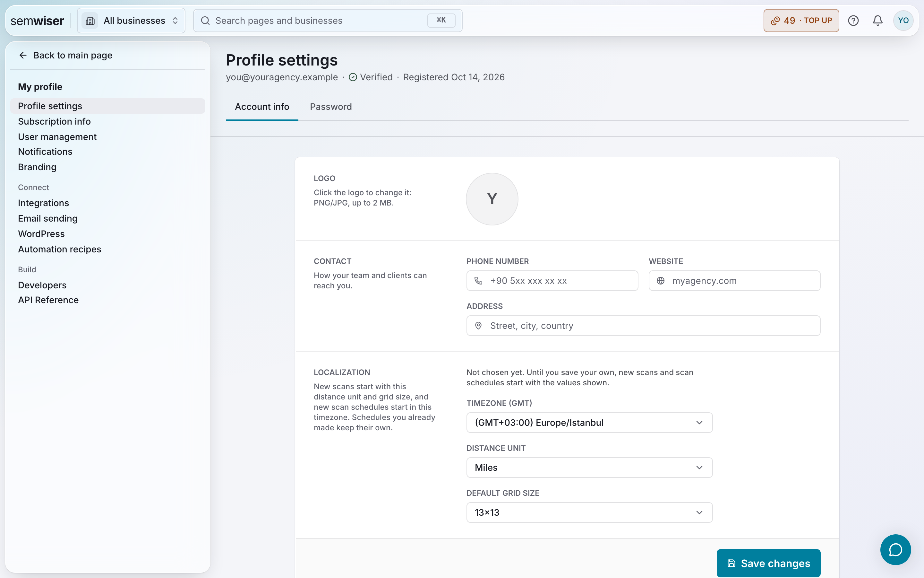Open the YO user avatar menu
924x578 pixels.
tap(903, 21)
